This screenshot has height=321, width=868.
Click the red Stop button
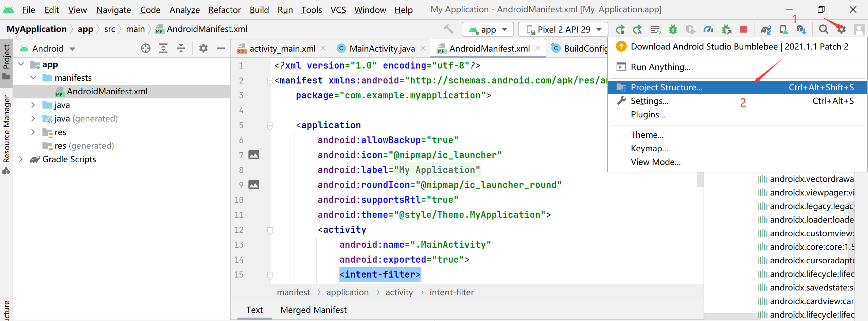click(x=744, y=29)
